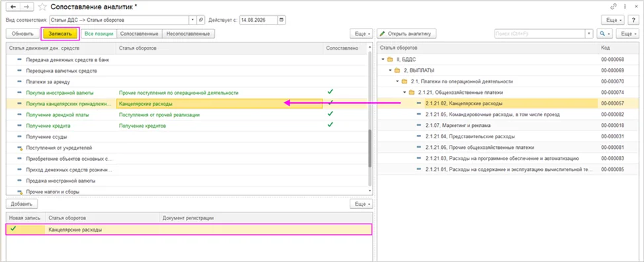The height and width of the screenshot is (262, 644).
Task: Click the Поиск (Ctrl+F) search field
Action: tap(540, 34)
